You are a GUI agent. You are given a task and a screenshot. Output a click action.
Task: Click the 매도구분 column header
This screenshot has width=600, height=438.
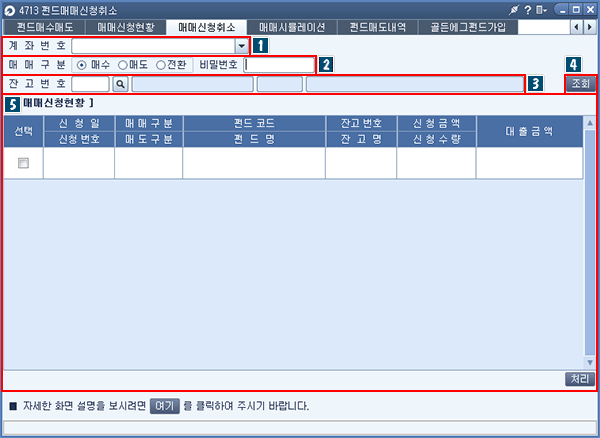(x=149, y=139)
